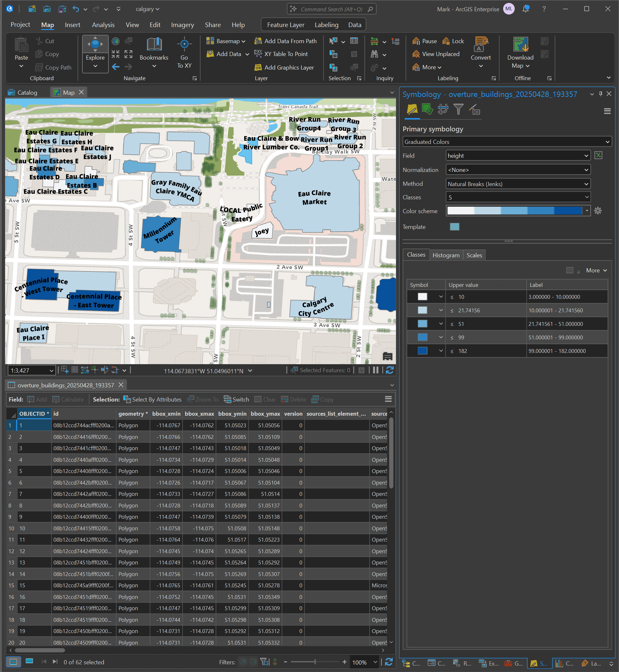Open the Primary symbology type dropdown
This screenshot has width=619, height=672.
pyautogui.click(x=507, y=142)
